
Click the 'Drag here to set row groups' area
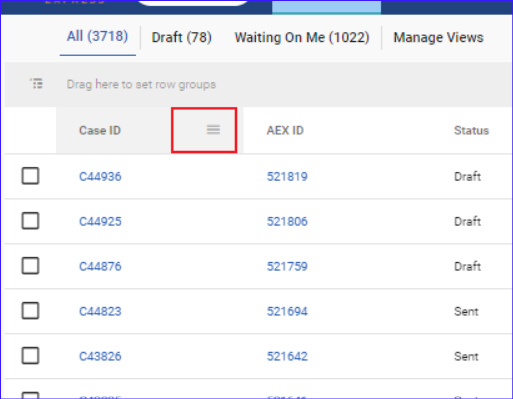pos(141,84)
